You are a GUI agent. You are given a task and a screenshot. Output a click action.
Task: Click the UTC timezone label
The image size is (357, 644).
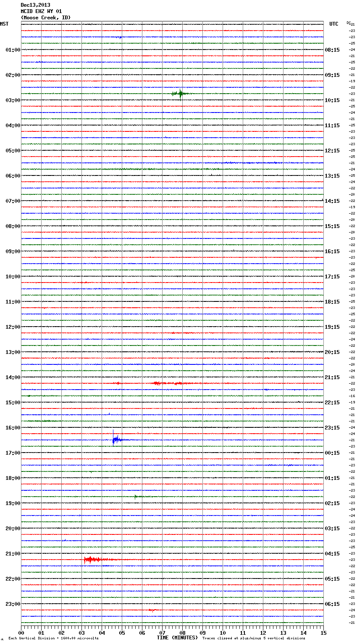333,24
